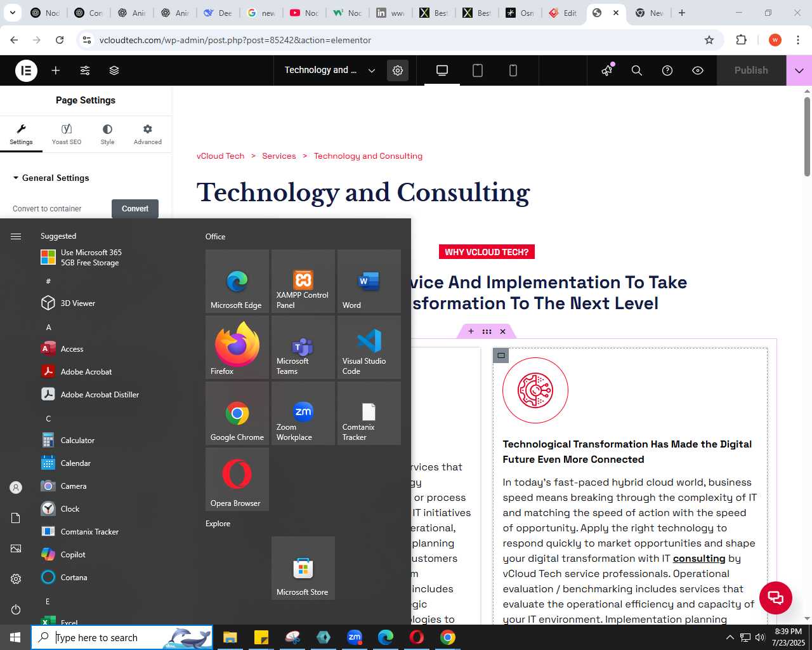Delete section with the handle X icon
Screen dimensions: 812x650
(x=502, y=331)
